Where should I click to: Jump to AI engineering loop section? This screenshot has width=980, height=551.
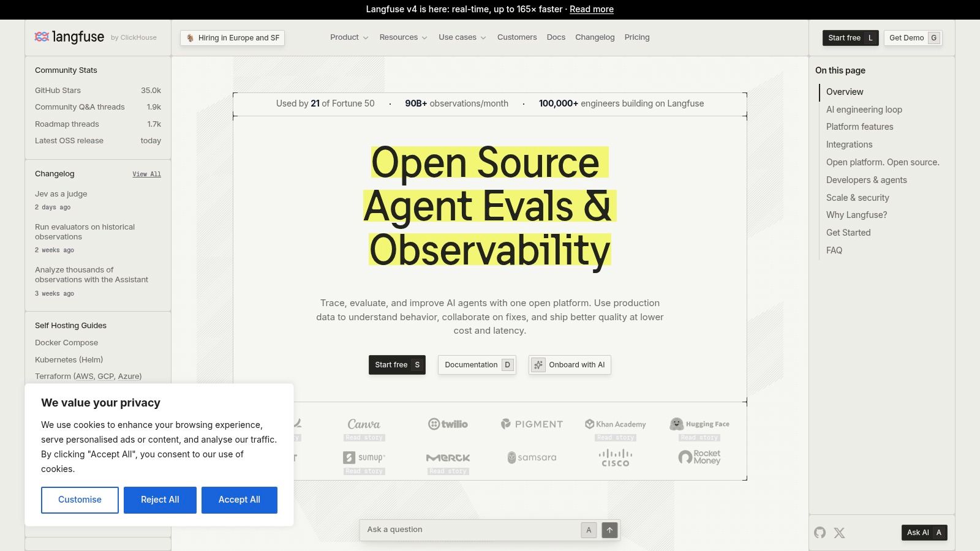864,110
